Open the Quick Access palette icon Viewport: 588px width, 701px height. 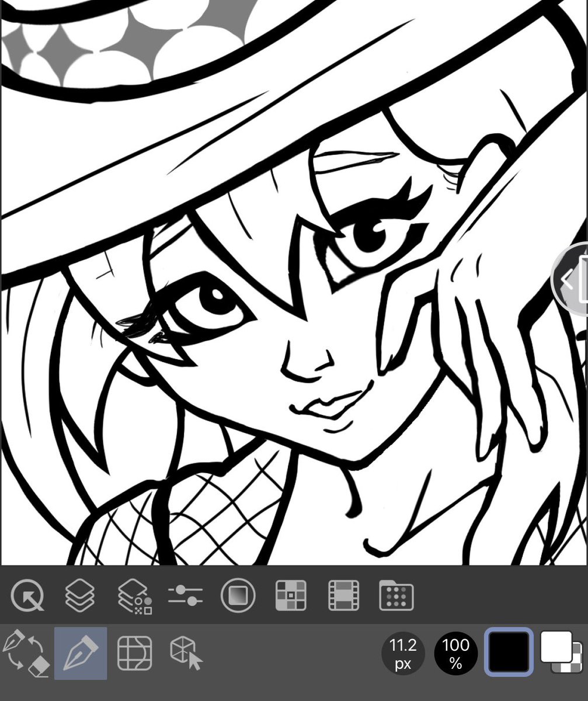[x=27, y=596]
